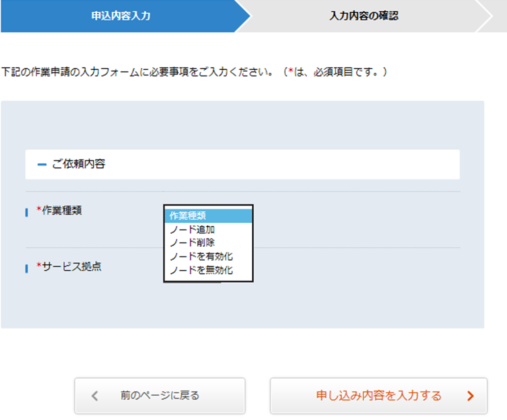Click 申し込み内容を入力する button

[378, 396]
